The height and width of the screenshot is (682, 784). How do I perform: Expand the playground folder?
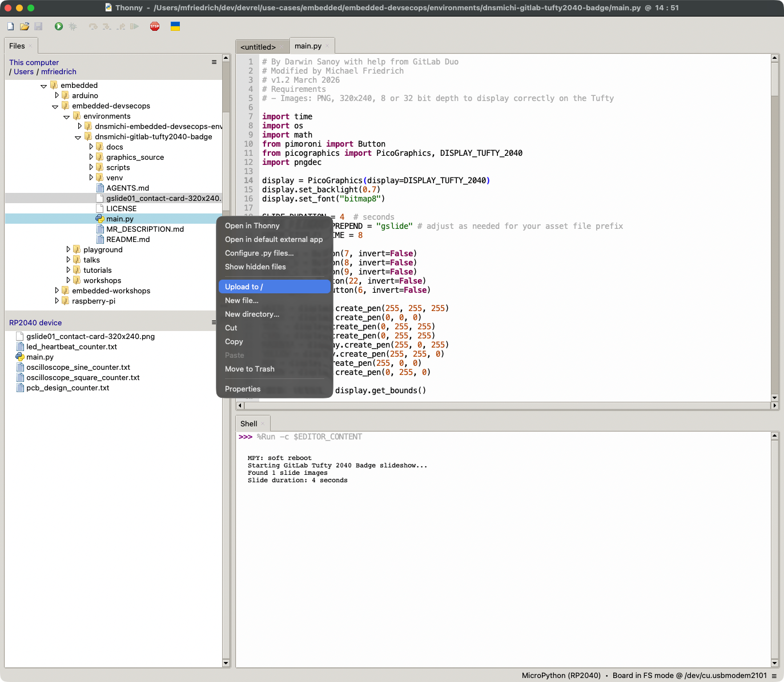coord(68,249)
